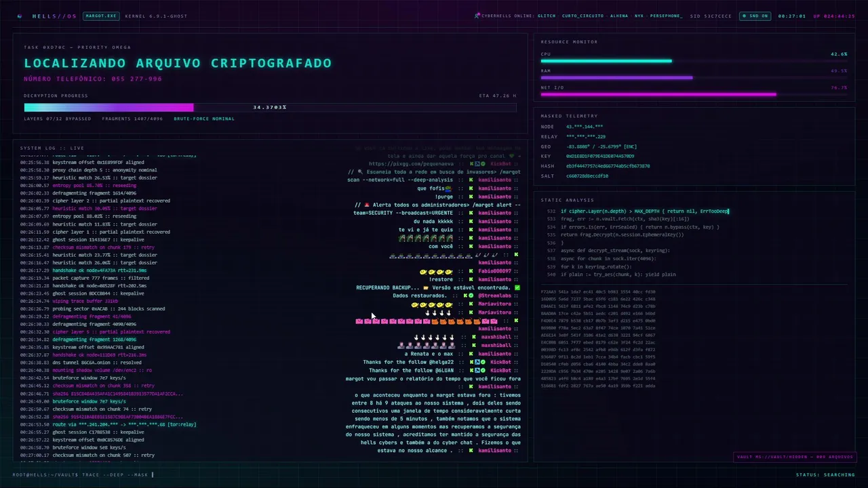868x488 pixels.
Task: Open the pixgg.com/pequenaeva link in chat
Action: click(x=411, y=163)
